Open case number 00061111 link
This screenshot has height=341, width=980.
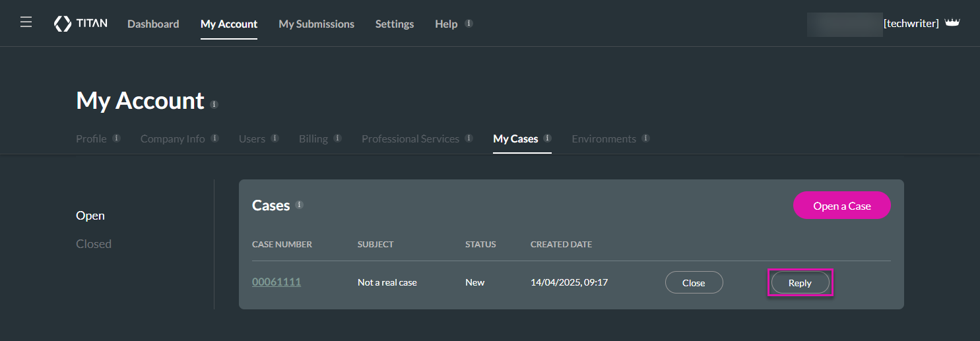click(277, 282)
